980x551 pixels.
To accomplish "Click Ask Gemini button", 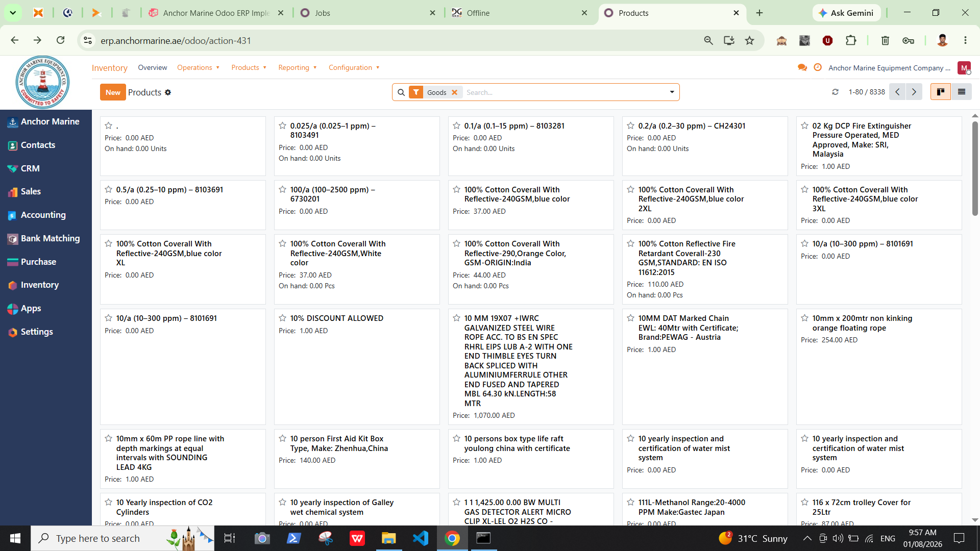I will pyautogui.click(x=846, y=13).
